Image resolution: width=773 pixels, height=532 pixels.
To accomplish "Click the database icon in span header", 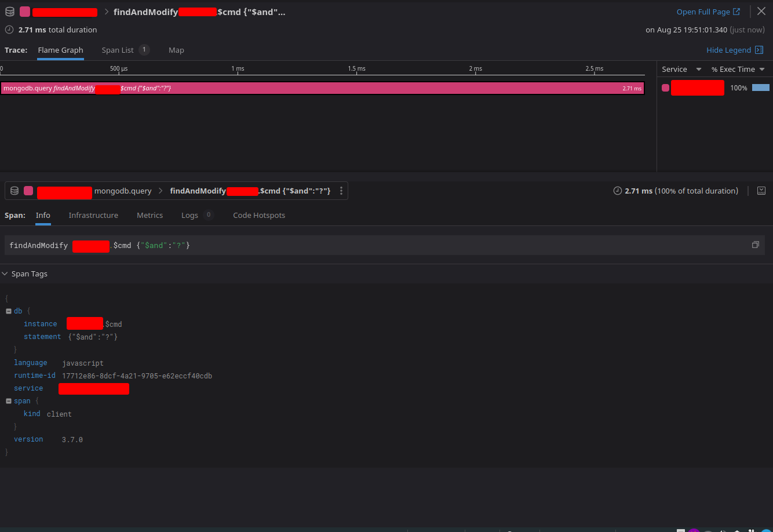I will 14,191.
